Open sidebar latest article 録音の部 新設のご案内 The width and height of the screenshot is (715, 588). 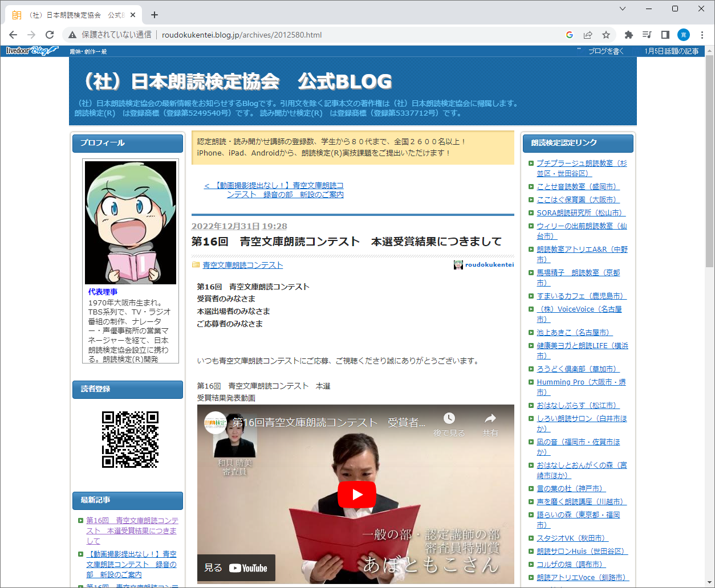click(x=132, y=564)
